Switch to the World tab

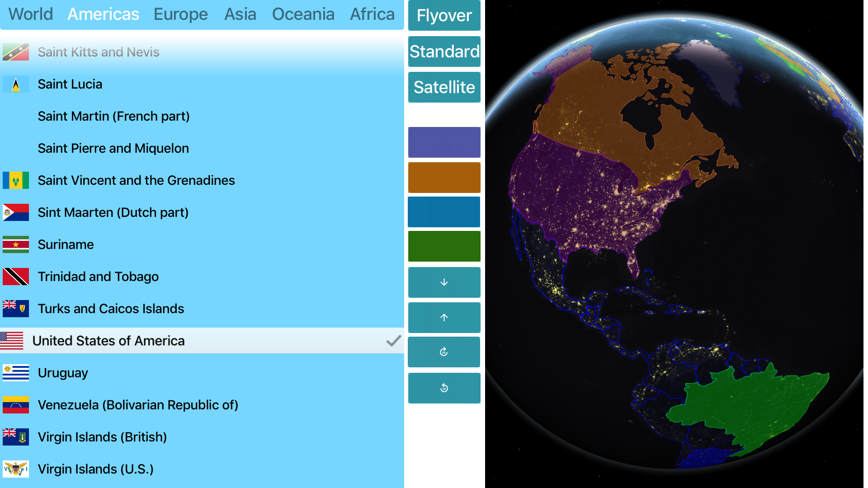pyautogui.click(x=31, y=14)
